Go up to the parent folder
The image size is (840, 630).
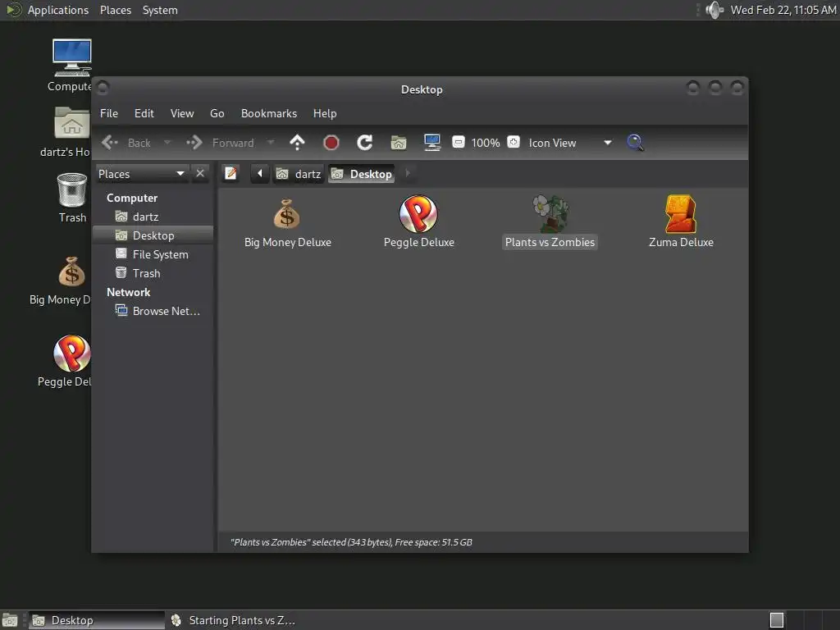point(297,143)
